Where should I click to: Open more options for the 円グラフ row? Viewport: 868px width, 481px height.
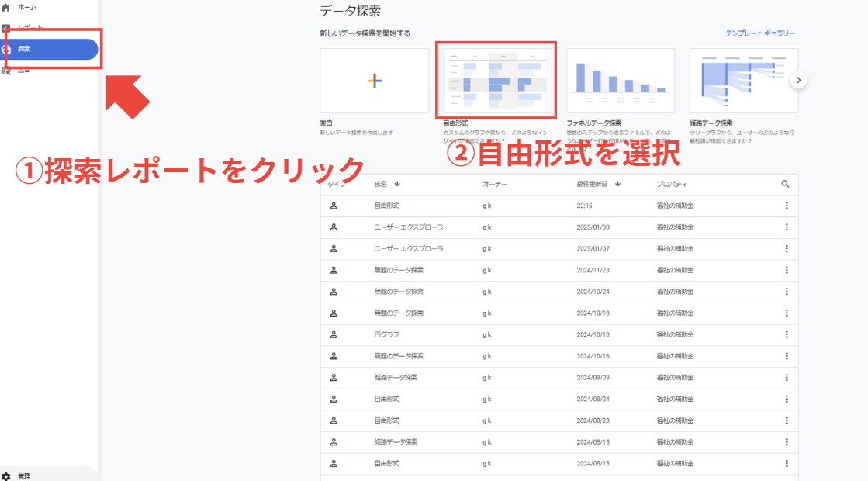[786, 335]
